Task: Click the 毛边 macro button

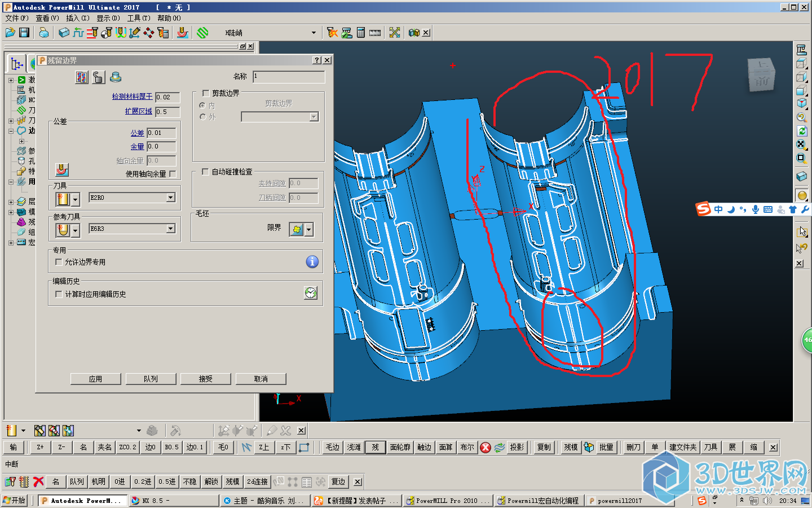Action: click(333, 447)
